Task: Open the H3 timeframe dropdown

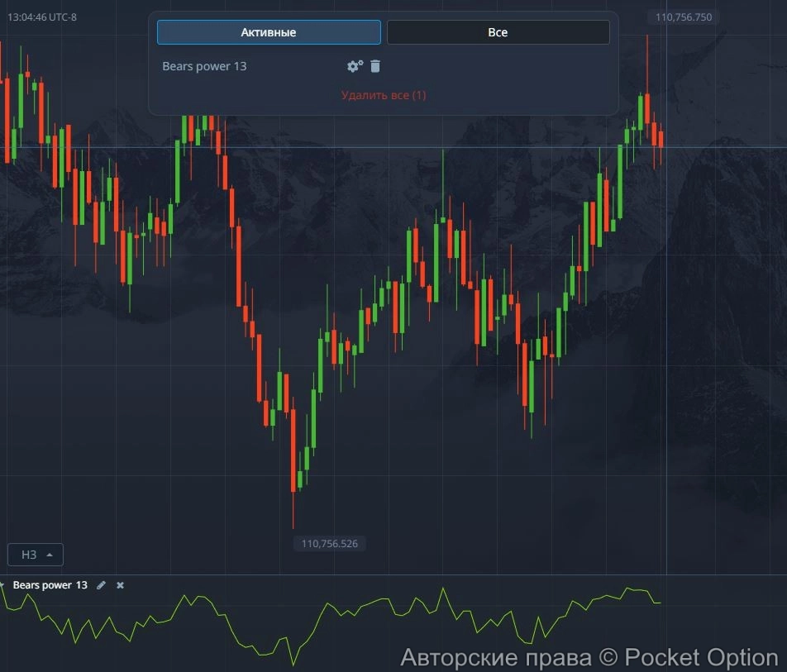Action: [36, 555]
